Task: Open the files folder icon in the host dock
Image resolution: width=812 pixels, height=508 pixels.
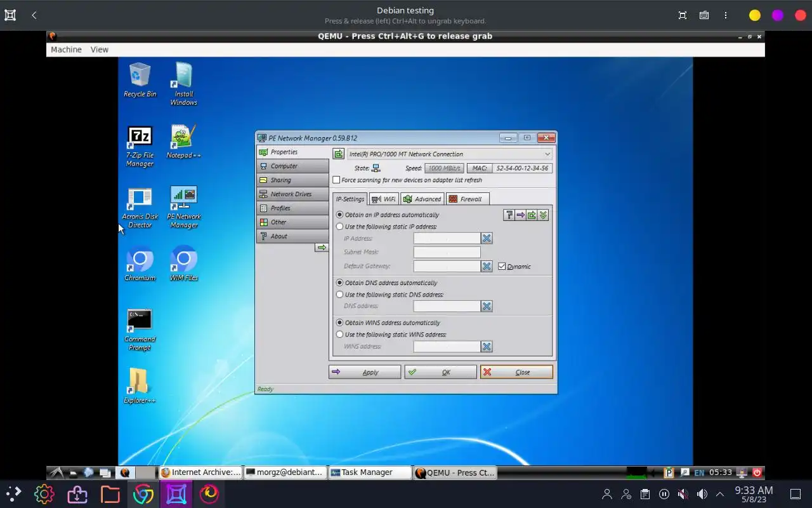Action: coord(110,494)
